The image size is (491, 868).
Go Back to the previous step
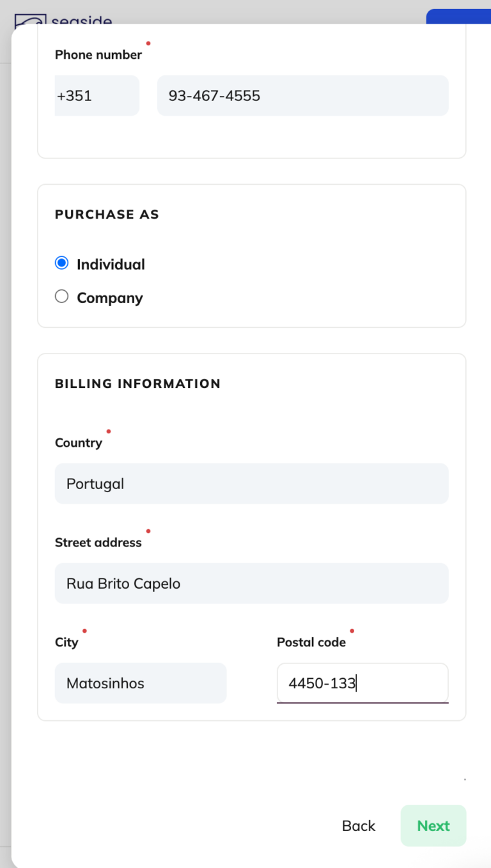[359, 826]
